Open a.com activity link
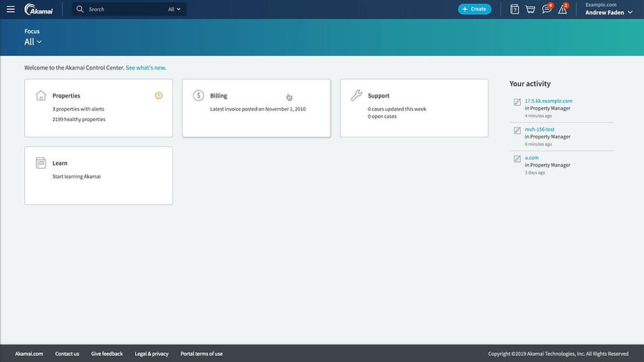 (x=532, y=157)
